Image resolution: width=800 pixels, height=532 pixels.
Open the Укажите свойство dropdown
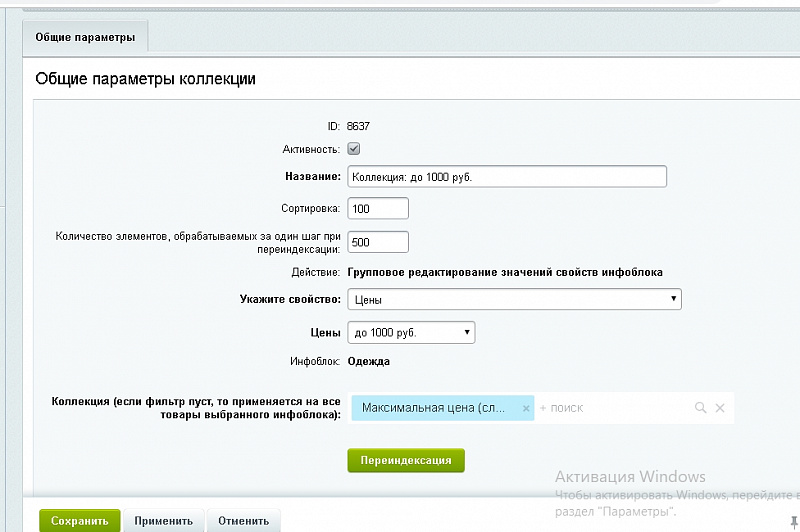(x=514, y=299)
